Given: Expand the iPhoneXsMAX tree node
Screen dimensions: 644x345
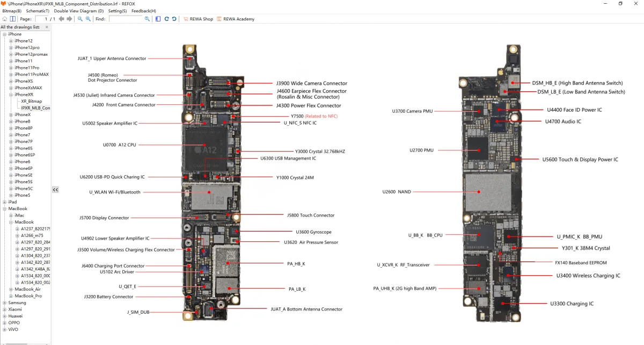Looking at the screenshot, I should 11,88.
